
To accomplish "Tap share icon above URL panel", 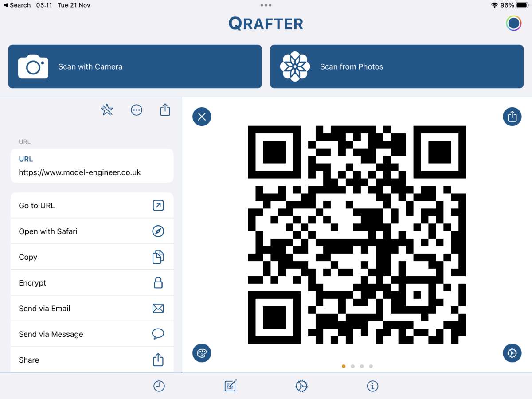I will (x=165, y=110).
